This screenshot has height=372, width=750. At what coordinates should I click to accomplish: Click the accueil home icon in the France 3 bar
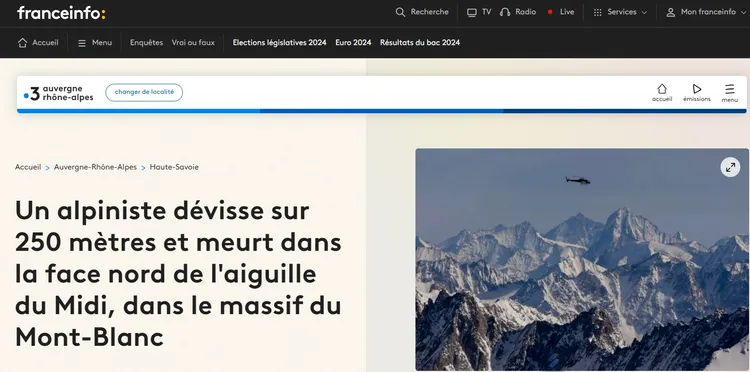coord(662,89)
